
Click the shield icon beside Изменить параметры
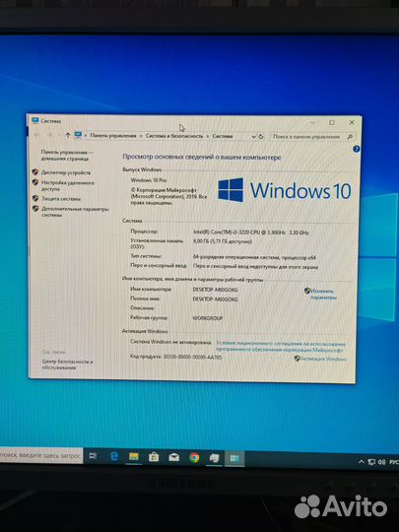(307, 291)
